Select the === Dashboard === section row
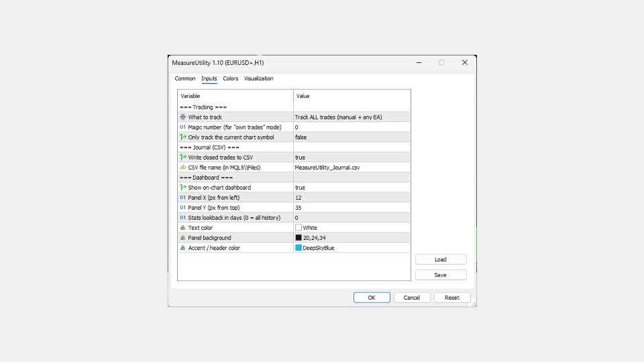This screenshot has width=644, height=362. [294, 177]
